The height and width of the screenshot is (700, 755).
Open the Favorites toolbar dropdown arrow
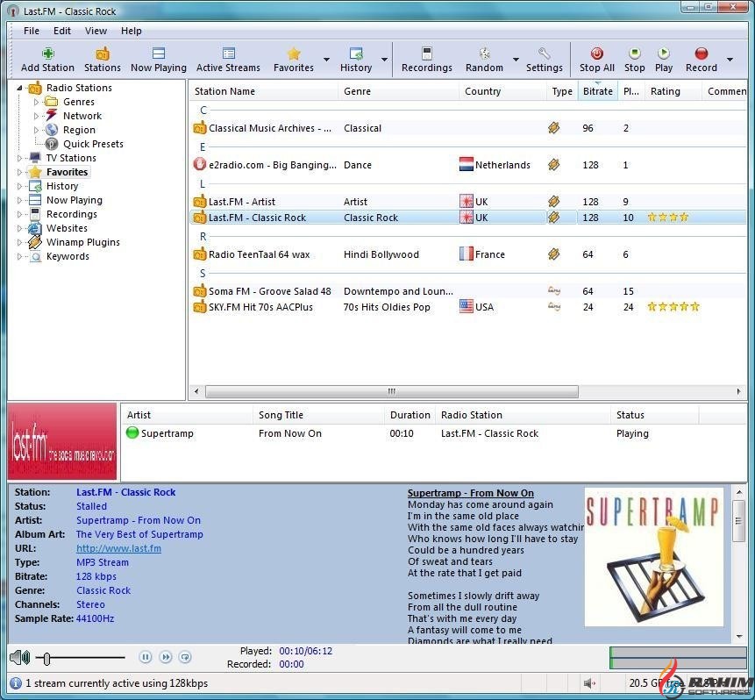click(326, 60)
